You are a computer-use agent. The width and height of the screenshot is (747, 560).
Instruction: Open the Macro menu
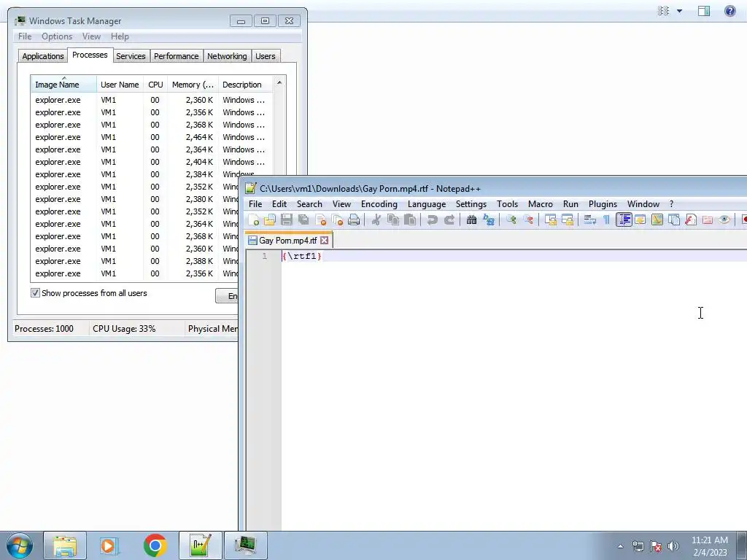[x=541, y=204]
